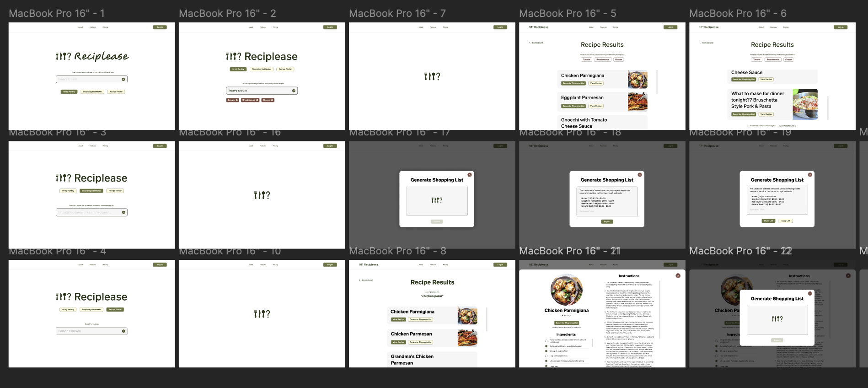
Task: Click the search arrow icon in frame 1
Action: point(123,79)
